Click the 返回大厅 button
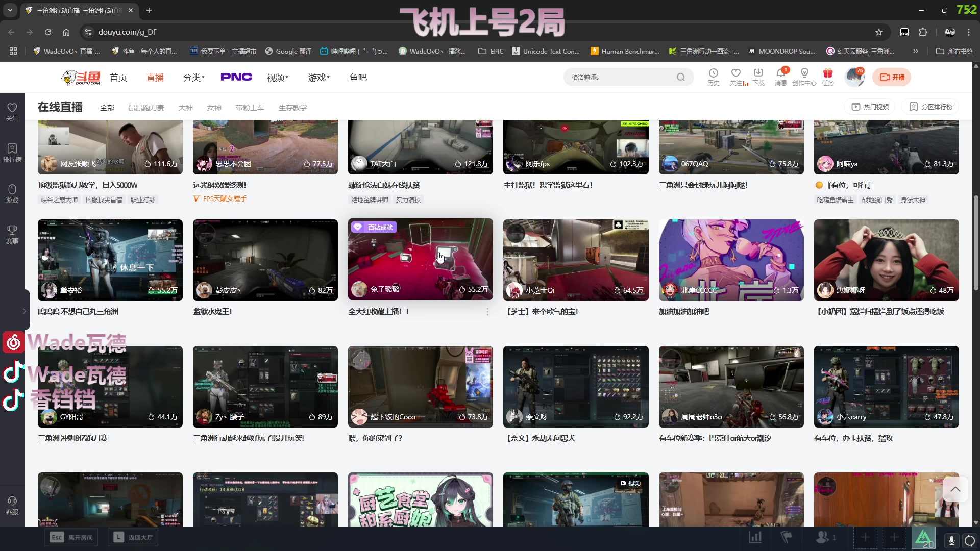This screenshot has width=980, height=551. click(134, 537)
